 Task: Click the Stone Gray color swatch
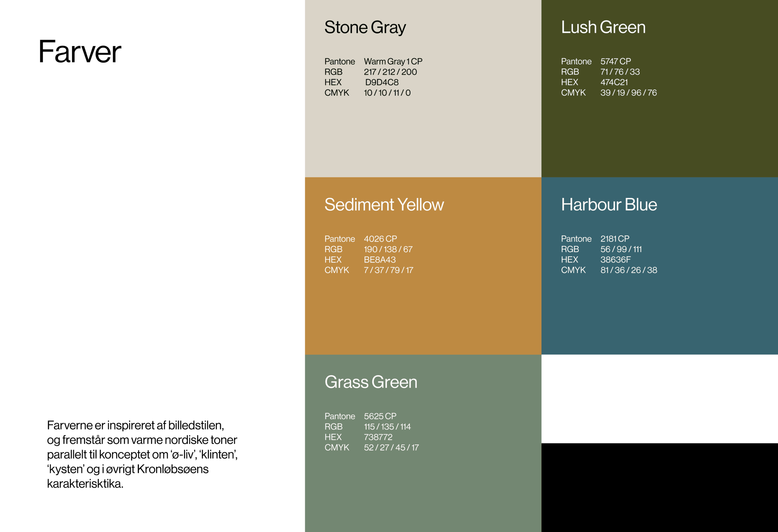pyautogui.click(x=423, y=137)
